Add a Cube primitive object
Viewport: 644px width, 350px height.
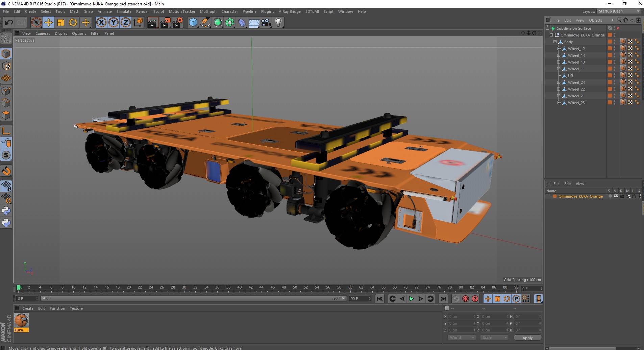(193, 23)
